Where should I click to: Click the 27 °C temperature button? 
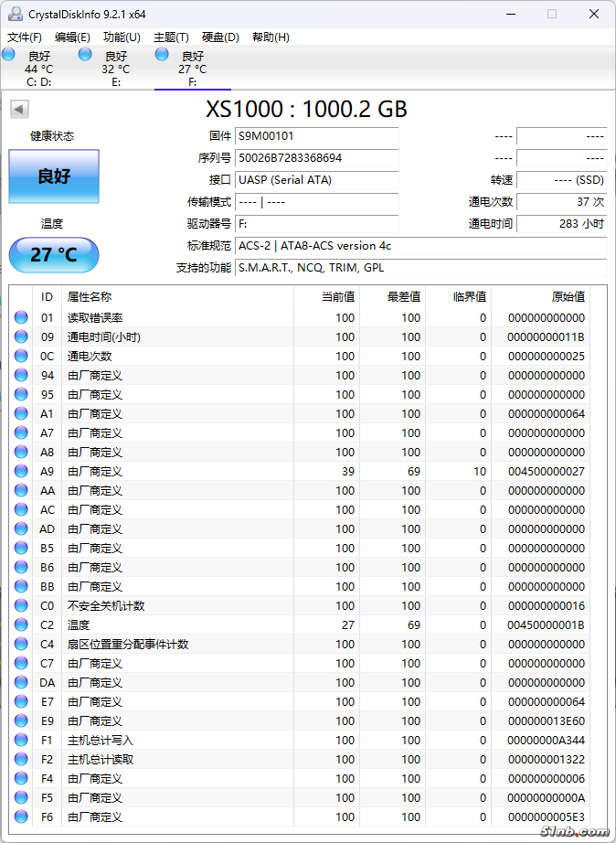point(54,254)
